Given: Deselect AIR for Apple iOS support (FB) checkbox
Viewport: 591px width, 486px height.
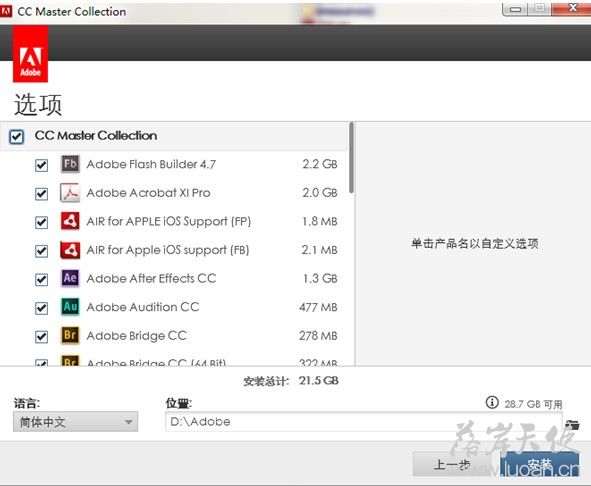Looking at the screenshot, I should click(x=41, y=251).
